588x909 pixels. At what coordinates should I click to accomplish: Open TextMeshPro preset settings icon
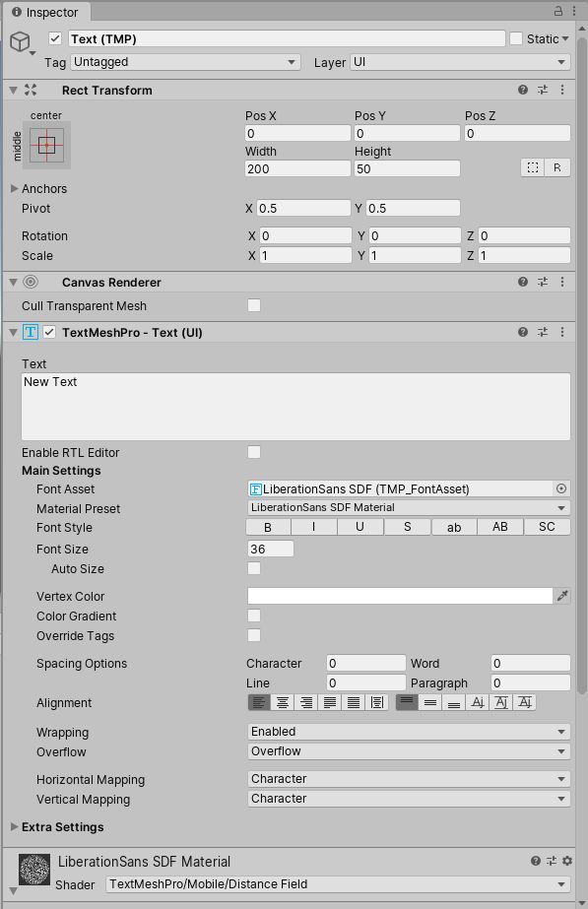542,332
